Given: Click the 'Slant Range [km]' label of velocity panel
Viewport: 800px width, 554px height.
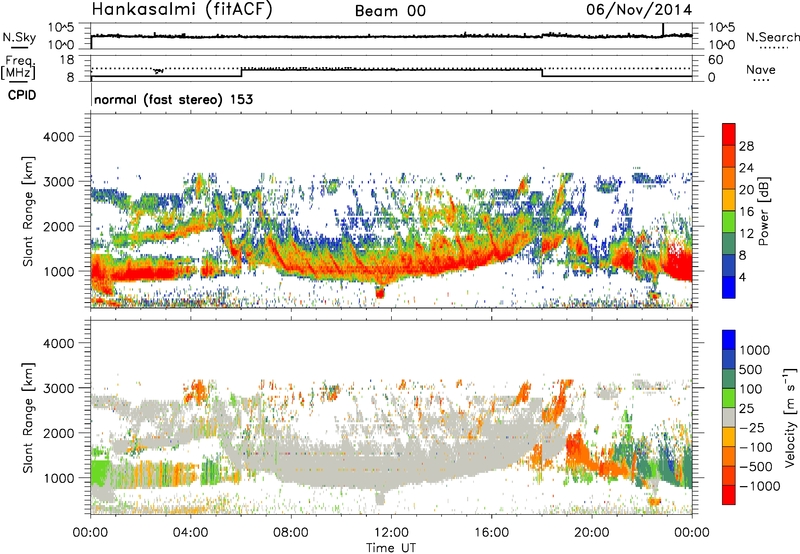Looking at the screenshot, I should coord(28,417).
